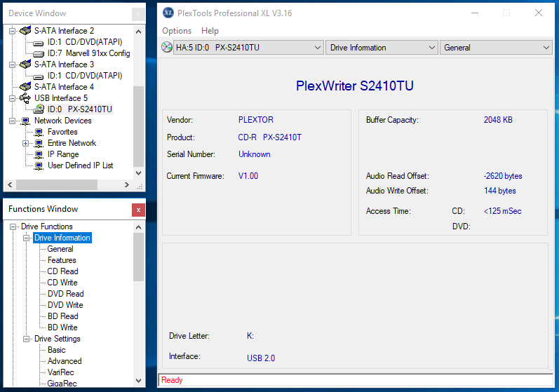Click the Device Window horizontal scrollbar thumb

coord(57,184)
